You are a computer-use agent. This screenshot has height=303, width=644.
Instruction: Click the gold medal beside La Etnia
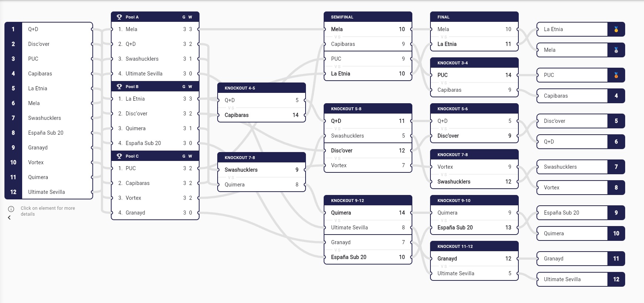coord(616,29)
